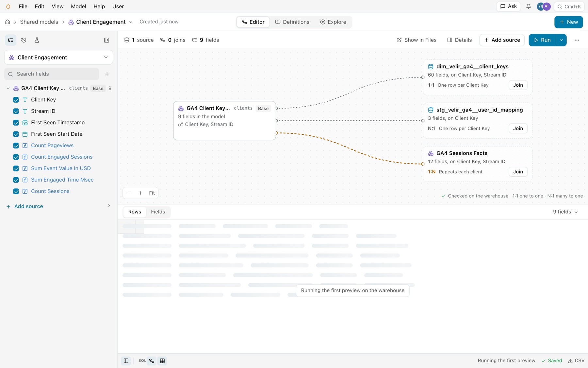
Task: Click the plus icon beside Search fields
Action: click(107, 74)
